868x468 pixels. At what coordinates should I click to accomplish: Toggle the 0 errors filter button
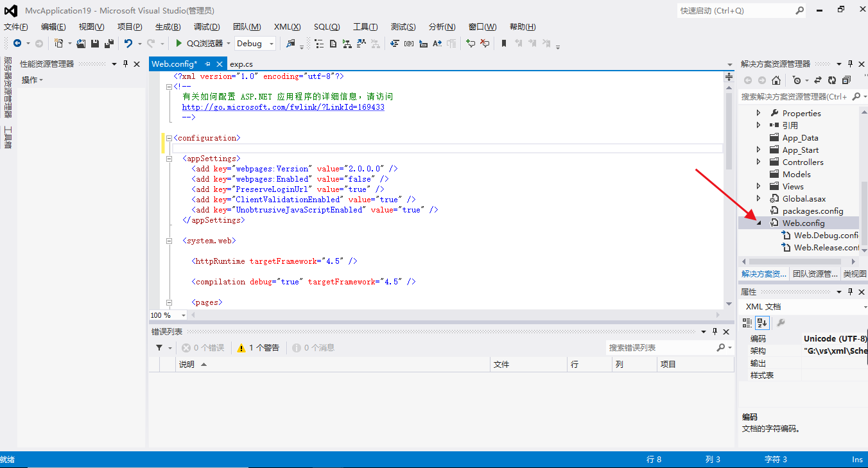tap(203, 347)
